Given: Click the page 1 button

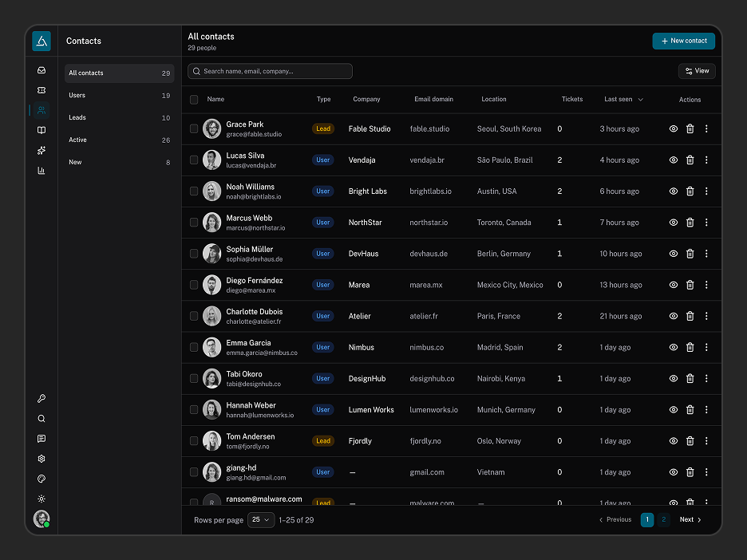Looking at the screenshot, I should pos(647,519).
